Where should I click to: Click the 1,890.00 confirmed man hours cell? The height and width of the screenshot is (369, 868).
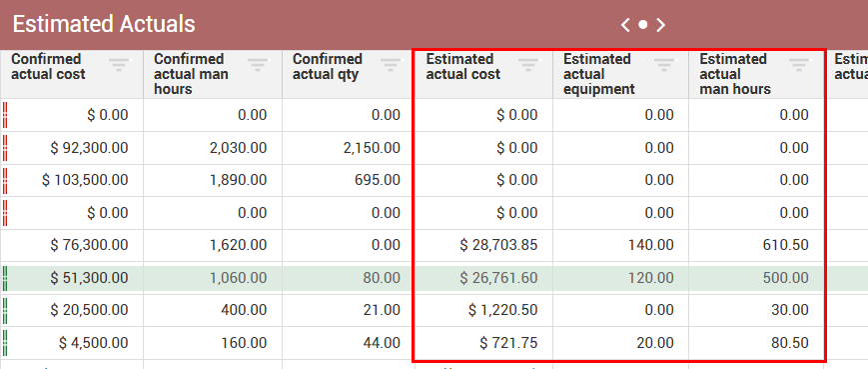(213, 180)
